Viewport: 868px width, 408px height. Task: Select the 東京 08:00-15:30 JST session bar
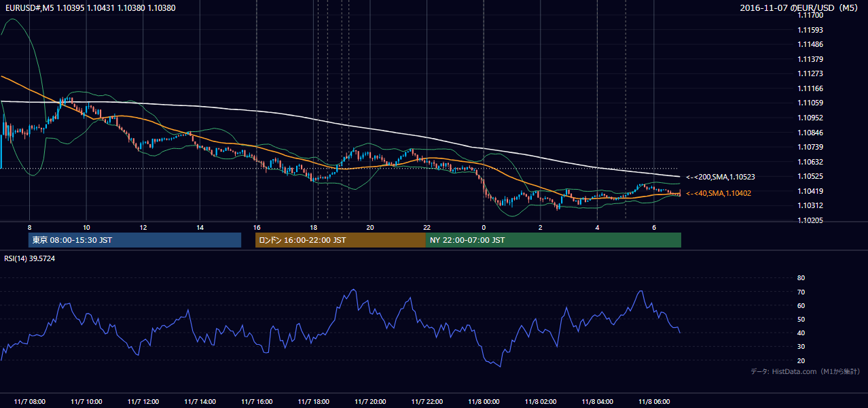(x=134, y=240)
